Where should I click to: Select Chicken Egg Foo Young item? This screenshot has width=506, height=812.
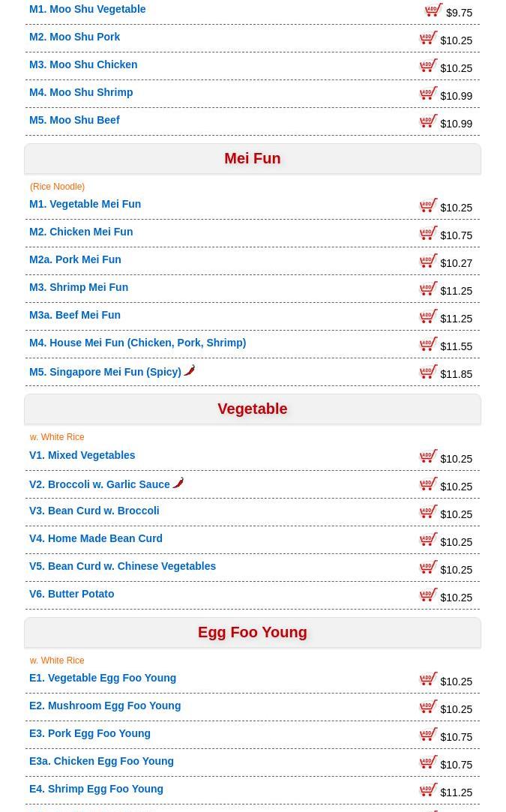101,761
